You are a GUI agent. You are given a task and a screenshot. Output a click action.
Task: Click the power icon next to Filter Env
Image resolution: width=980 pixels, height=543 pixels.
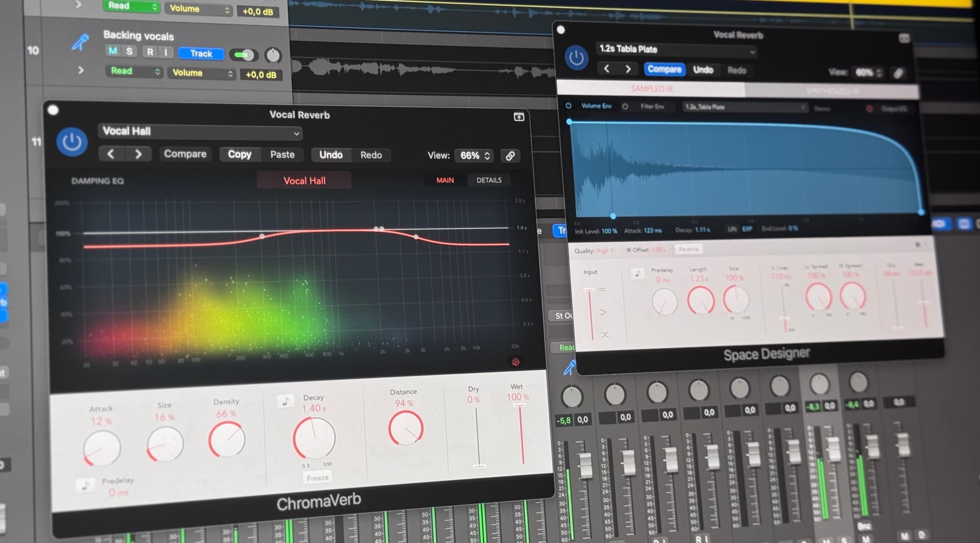click(625, 107)
